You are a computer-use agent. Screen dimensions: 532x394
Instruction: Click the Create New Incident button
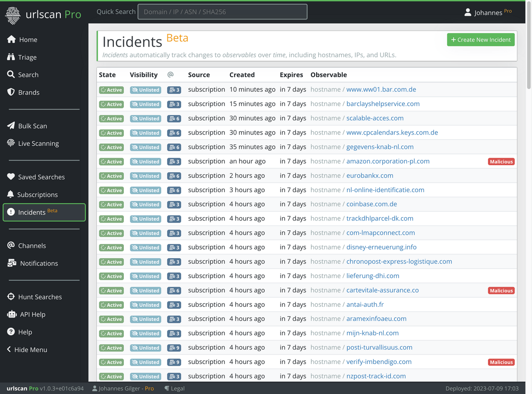pos(480,39)
